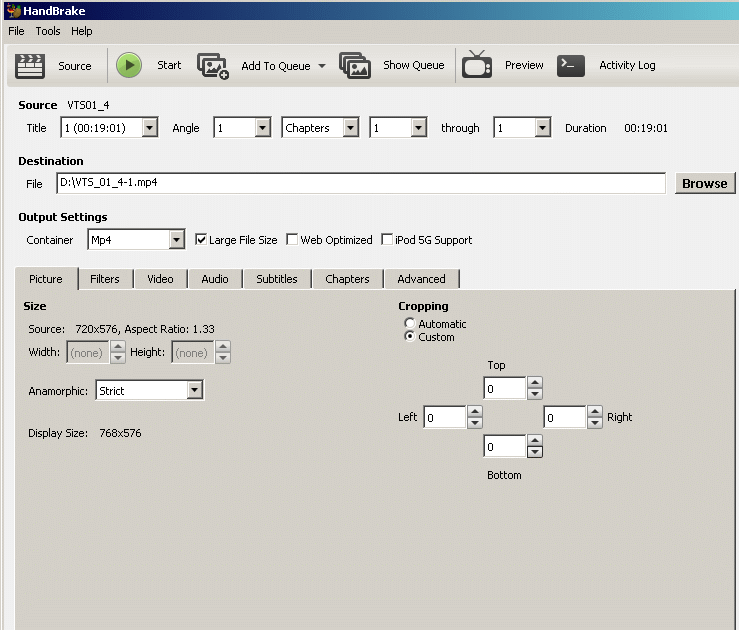Select Custom cropping radio button
The height and width of the screenshot is (630, 739).
[x=410, y=336]
